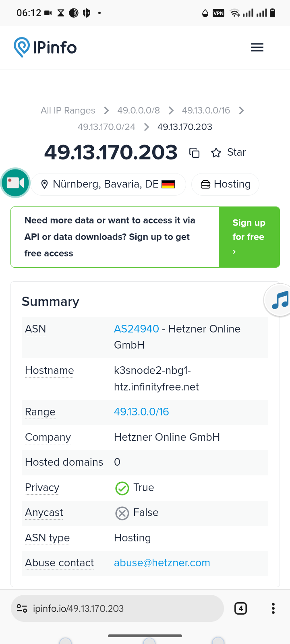Tap the floating screen recorder camera icon
This screenshot has height=644, width=290.
pos(16,183)
